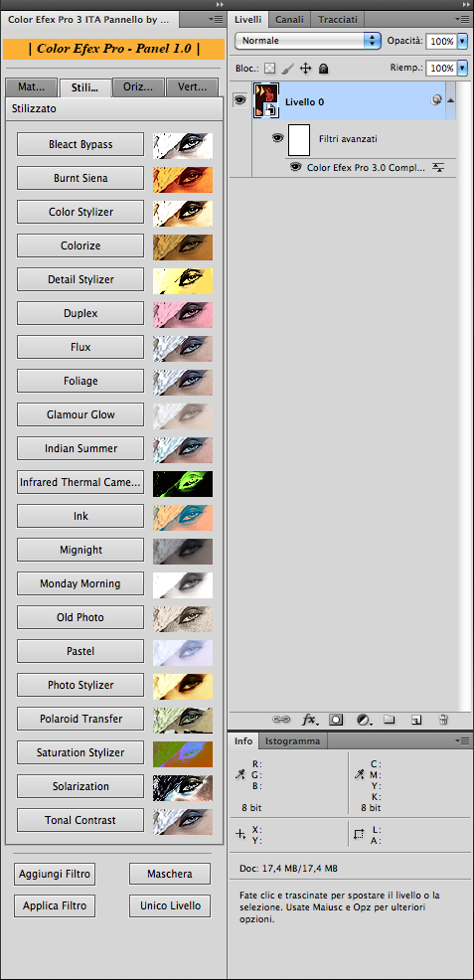Viewport: 474px width, 980px height.
Task: Open the Info panel options menu
Action: coord(462,740)
